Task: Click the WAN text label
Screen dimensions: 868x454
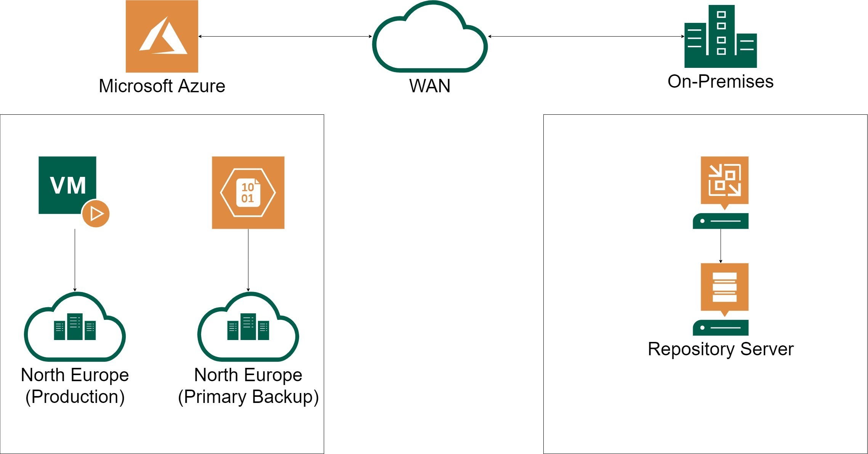Action: 430,86
